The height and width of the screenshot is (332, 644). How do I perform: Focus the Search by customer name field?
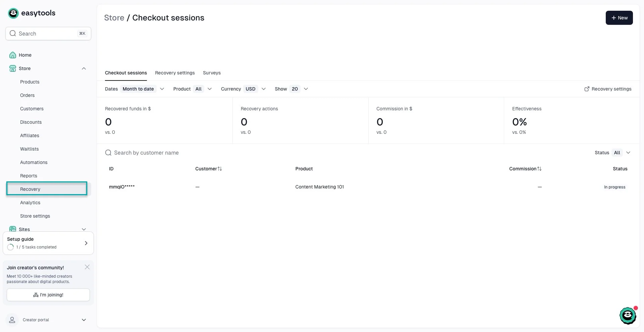(x=146, y=153)
